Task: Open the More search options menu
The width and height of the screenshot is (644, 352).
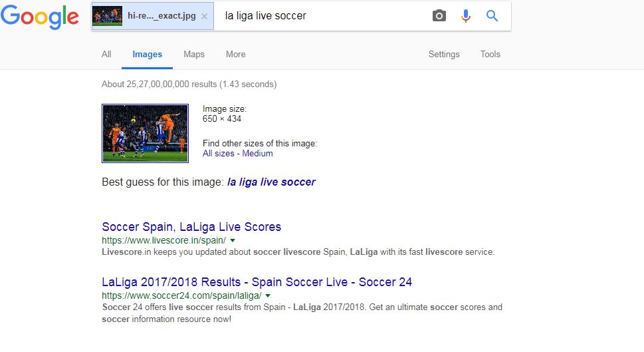Action: coord(235,55)
